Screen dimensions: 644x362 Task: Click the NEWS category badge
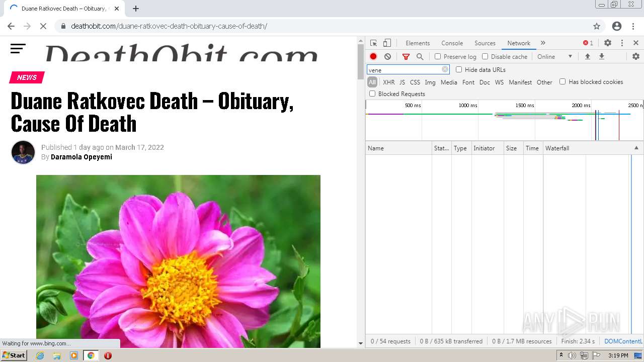click(27, 77)
